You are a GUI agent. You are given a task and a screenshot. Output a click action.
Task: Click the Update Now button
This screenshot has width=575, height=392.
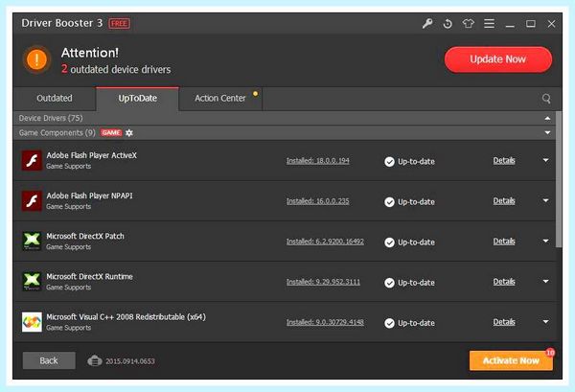498,59
